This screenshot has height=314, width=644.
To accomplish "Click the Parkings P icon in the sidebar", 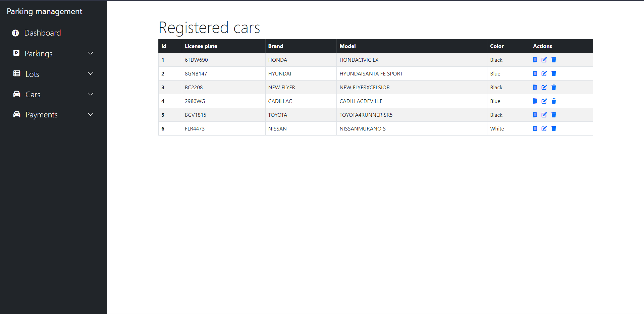I will (16, 53).
